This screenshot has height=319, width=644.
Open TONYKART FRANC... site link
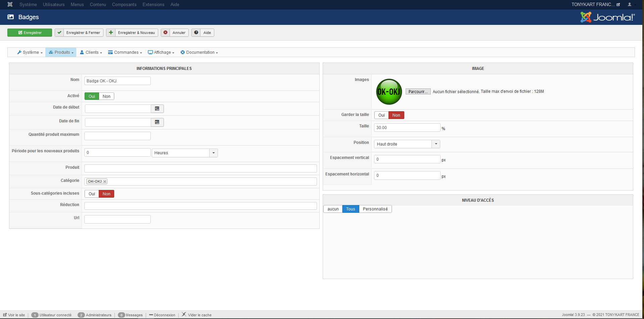pyautogui.click(x=596, y=4)
